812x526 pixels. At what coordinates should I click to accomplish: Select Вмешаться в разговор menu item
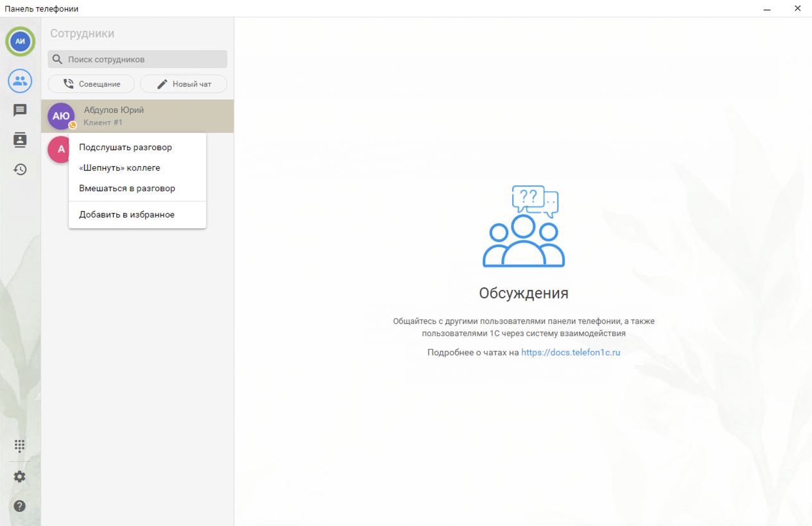pyautogui.click(x=127, y=189)
